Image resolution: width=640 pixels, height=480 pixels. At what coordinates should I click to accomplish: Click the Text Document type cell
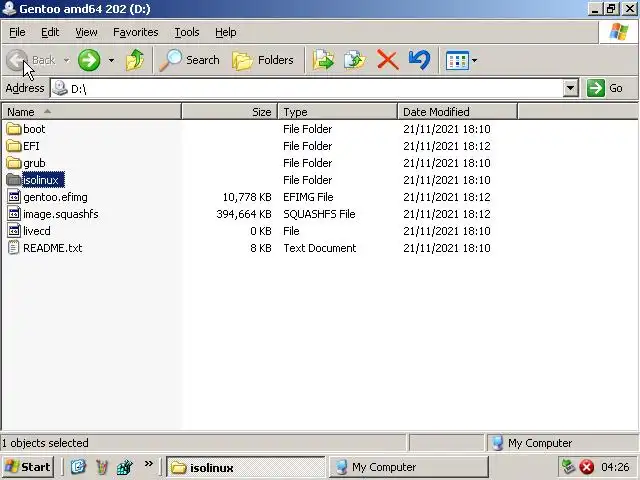click(x=320, y=248)
